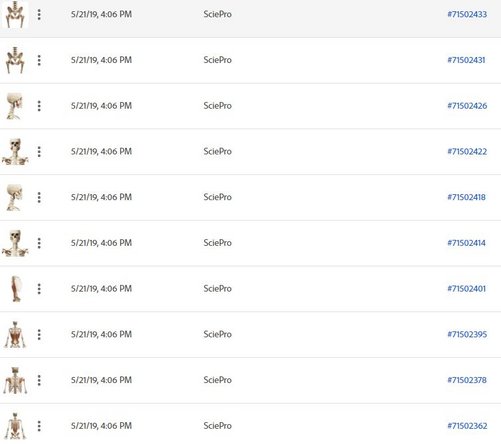Open the link for ID #71502378
This screenshot has height=444, width=501.
[x=467, y=380]
